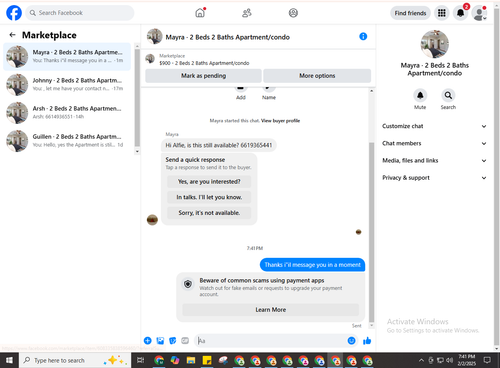Click the Add option in chat

tap(241, 93)
